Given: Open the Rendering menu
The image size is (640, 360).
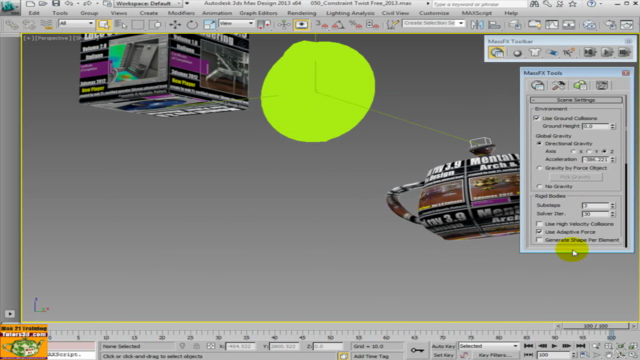Looking at the screenshot, I should pos(302,13).
